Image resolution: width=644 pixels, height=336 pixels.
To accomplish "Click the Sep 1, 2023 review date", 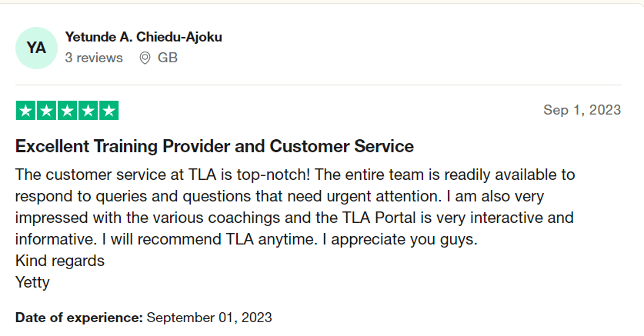I will 582,110.
